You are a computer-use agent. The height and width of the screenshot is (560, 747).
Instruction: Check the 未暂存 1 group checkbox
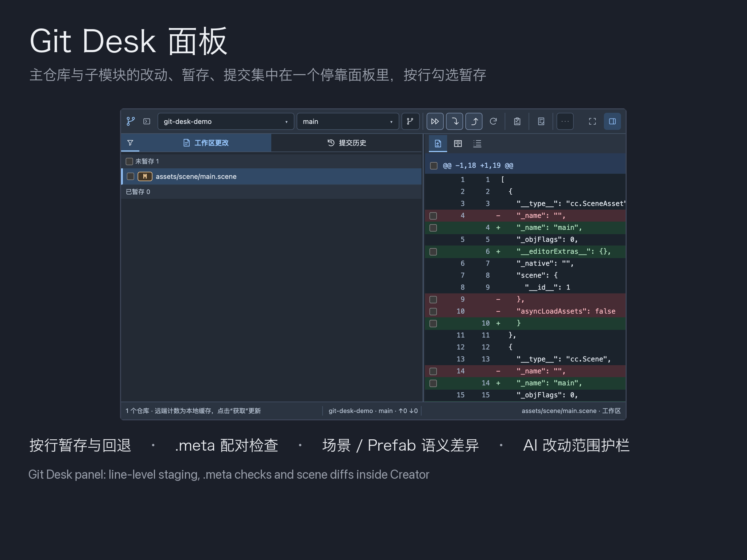[x=129, y=162]
